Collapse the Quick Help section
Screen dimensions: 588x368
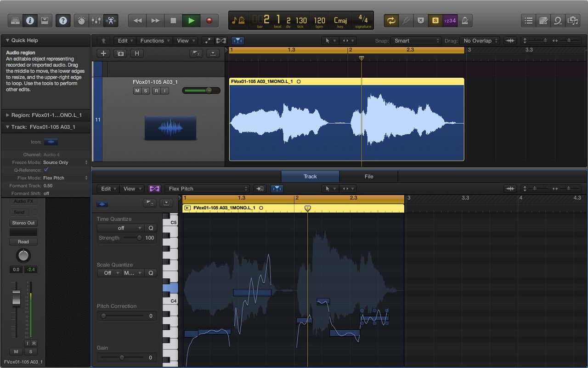[x=7, y=40]
